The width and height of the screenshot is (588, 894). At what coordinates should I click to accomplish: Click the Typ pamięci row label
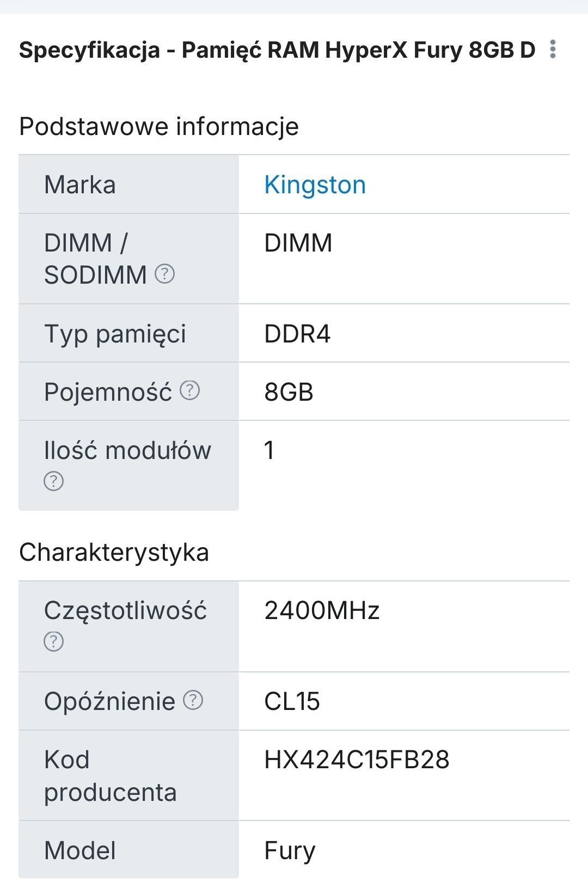pyautogui.click(x=115, y=334)
